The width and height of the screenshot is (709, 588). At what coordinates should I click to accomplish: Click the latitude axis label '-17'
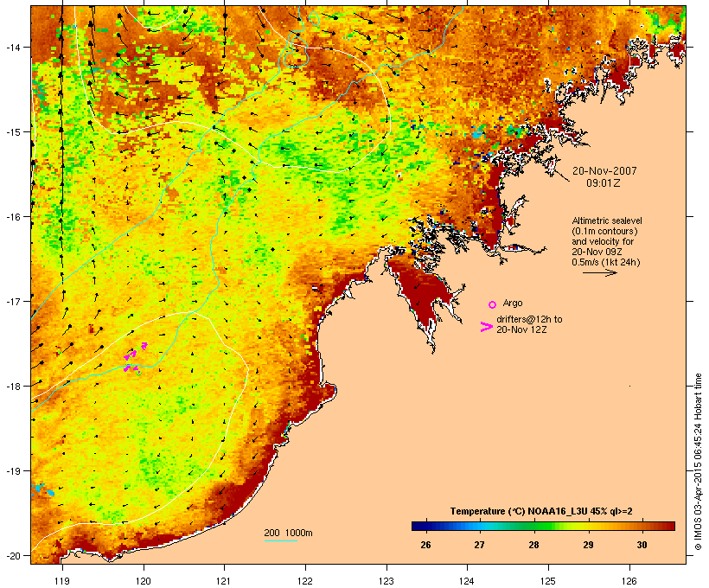coord(12,301)
